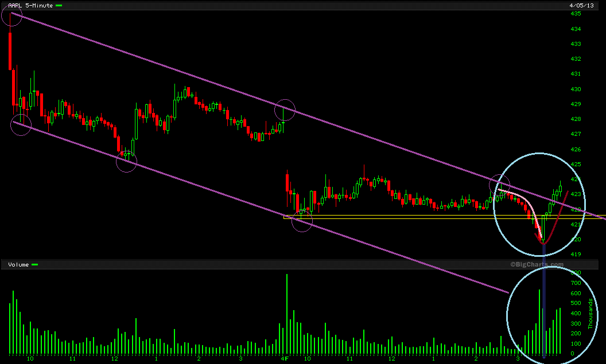The width and height of the screenshot is (606, 364).
Task: Click the 0 volume axis label
Action: click(x=573, y=354)
